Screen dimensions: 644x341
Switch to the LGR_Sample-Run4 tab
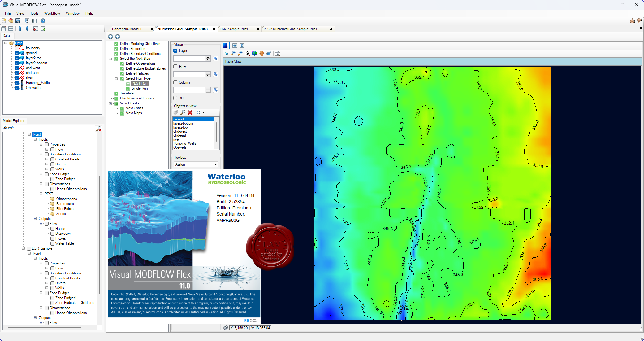pyautogui.click(x=234, y=29)
